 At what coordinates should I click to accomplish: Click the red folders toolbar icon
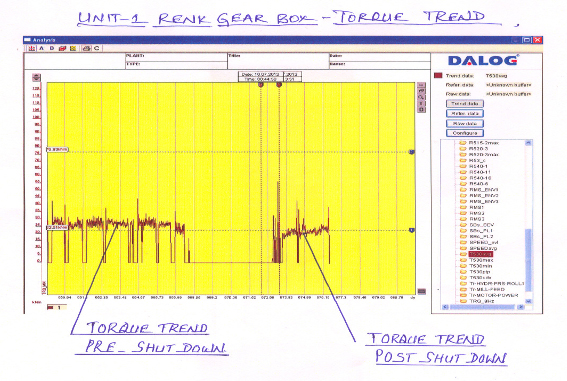(63, 48)
